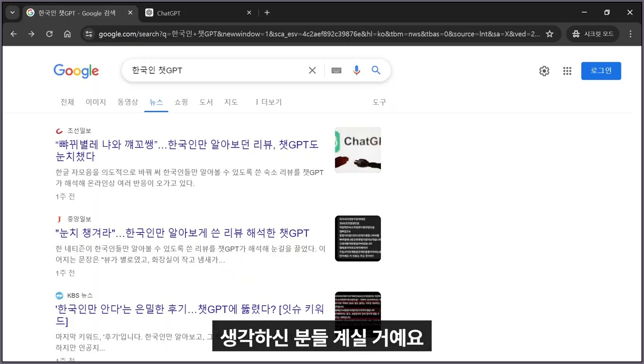Open the 중앙일보 headline "눈치 챙겨라"
Screen dimensions: 644x364
182,233
